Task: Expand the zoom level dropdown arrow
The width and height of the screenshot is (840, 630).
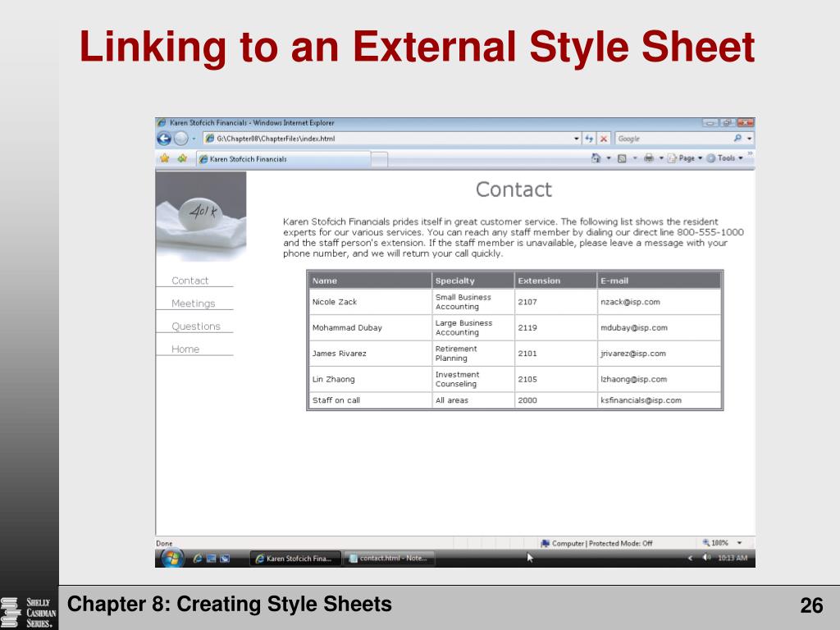Action: (739, 543)
